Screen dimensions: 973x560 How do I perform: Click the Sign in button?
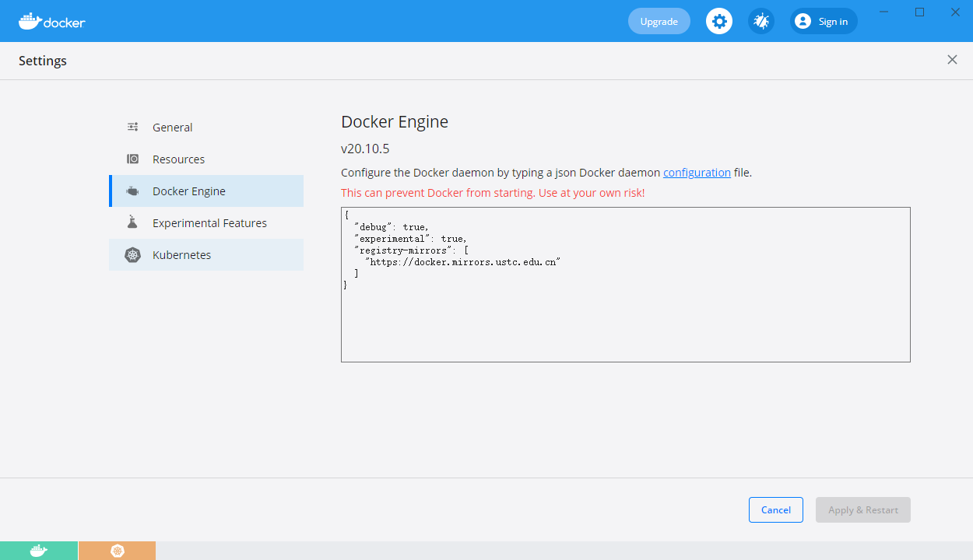pyautogui.click(x=823, y=21)
